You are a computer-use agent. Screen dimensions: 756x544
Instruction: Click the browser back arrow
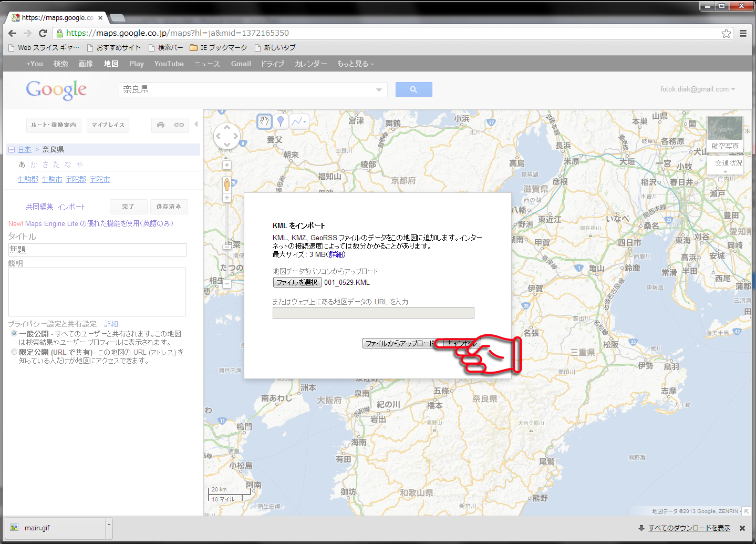tap(13, 33)
